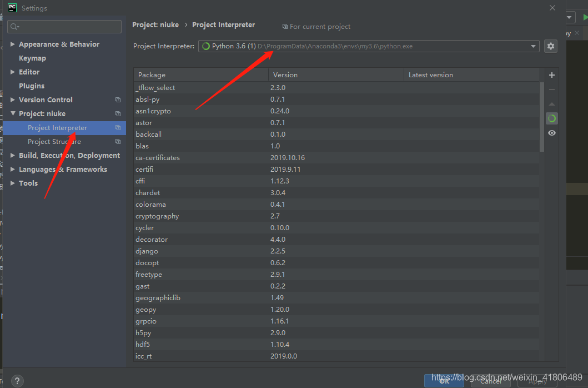Click the copy icon beside Project Interpreter row
Viewport: 588px width, 388px height.
pos(118,128)
